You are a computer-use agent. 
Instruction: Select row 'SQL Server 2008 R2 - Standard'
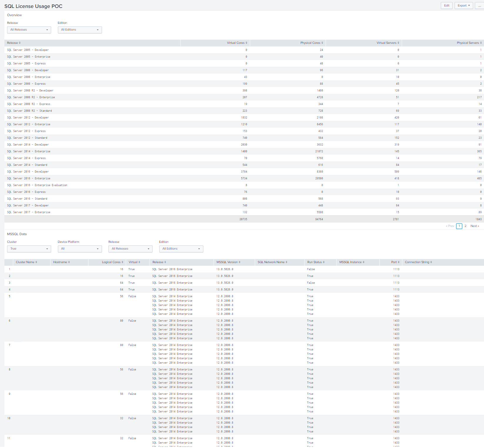[x=244, y=111]
